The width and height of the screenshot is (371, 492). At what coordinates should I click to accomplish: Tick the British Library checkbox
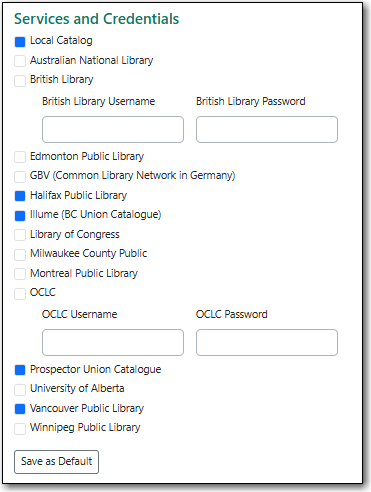click(20, 81)
